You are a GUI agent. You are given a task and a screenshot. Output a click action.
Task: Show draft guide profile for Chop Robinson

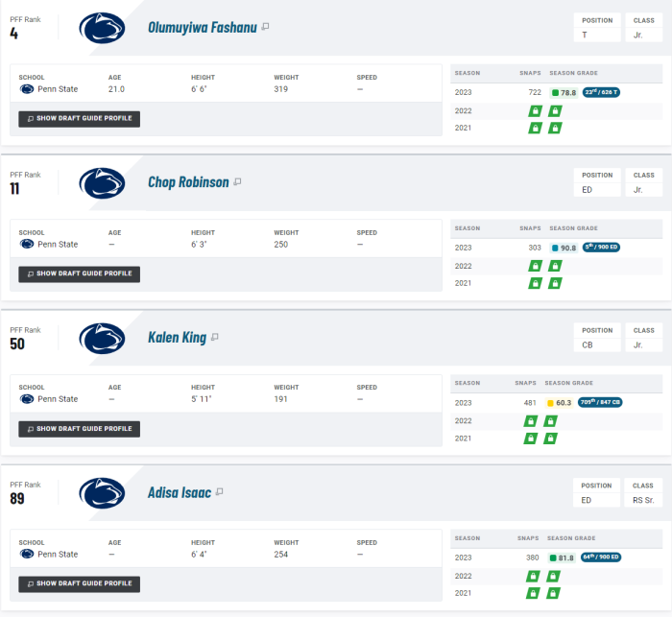pyautogui.click(x=80, y=273)
